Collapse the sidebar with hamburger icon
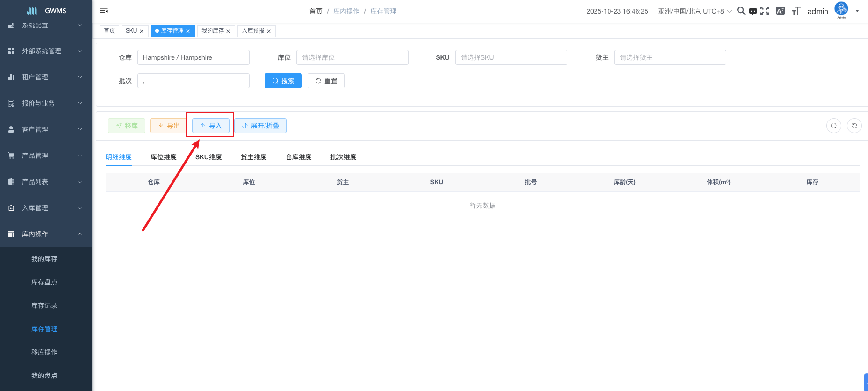This screenshot has width=868, height=391. coord(104,11)
